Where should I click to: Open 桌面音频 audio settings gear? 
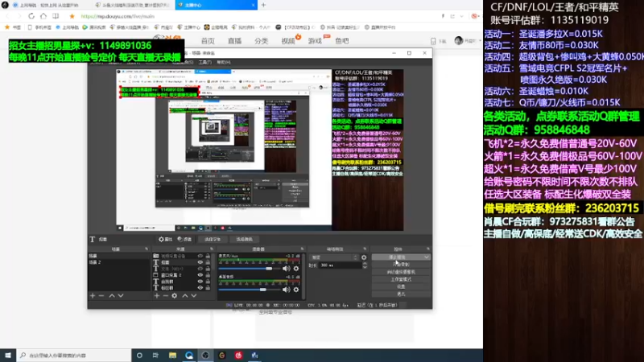pyautogui.click(x=296, y=290)
